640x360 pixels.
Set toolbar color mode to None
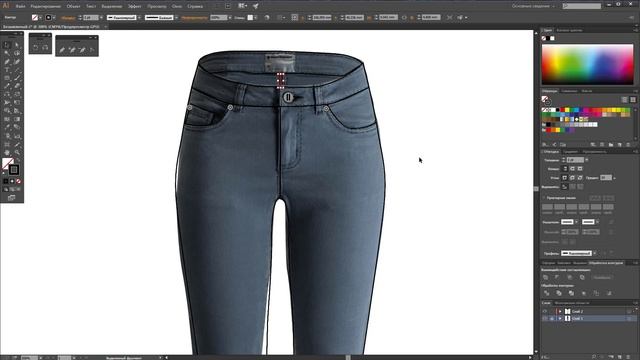(x=18, y=181)
